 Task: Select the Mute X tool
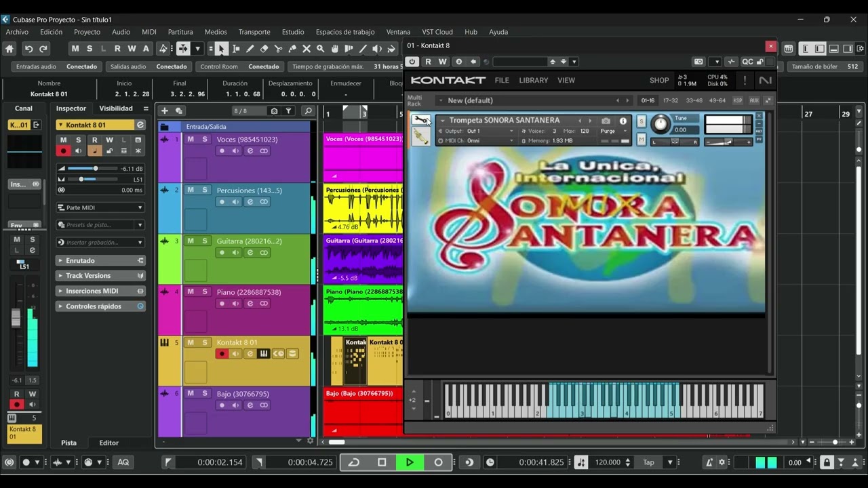pyautogui.click(x=307, y=49)
